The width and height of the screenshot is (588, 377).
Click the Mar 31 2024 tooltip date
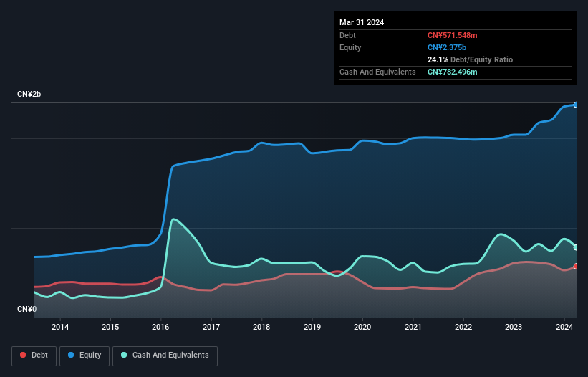coord(362,22)
